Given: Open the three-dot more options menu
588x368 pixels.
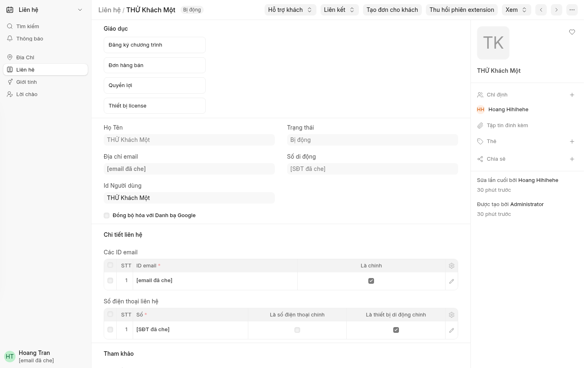Looking at the screenshot, I should (572, 10).
